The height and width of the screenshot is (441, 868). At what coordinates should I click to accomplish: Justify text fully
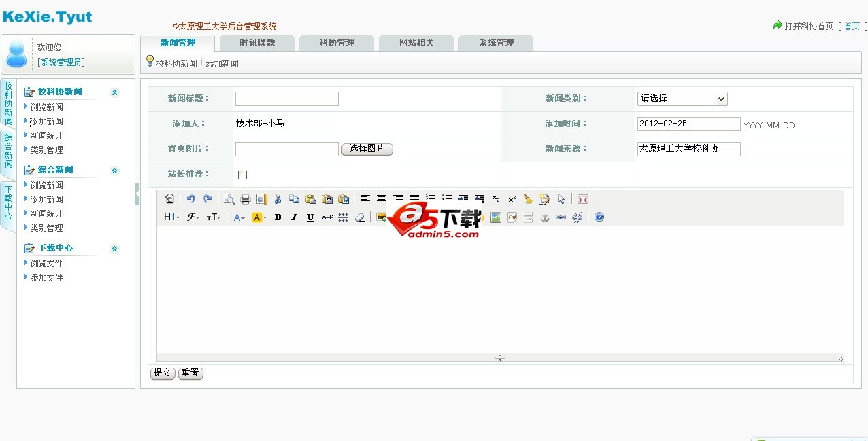[414, 199]
